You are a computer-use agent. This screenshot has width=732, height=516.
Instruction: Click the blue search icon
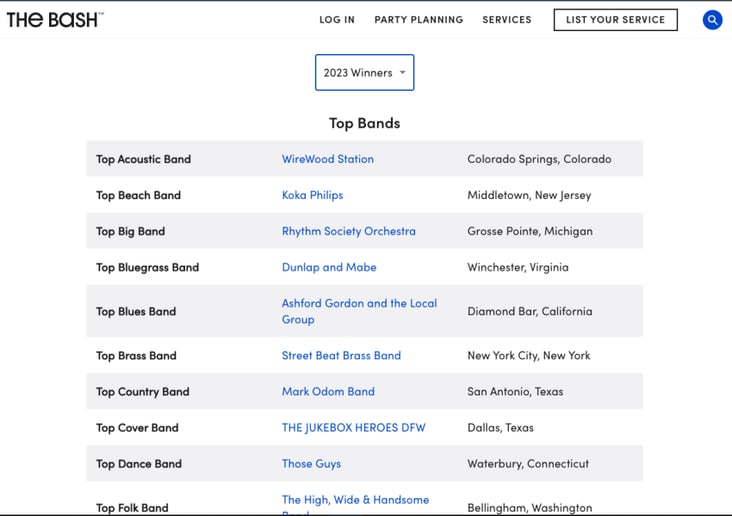click(712, 20)
